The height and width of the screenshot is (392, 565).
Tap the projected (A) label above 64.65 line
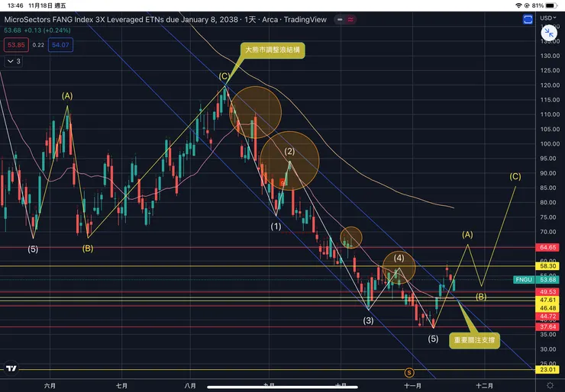pos(467,235)
